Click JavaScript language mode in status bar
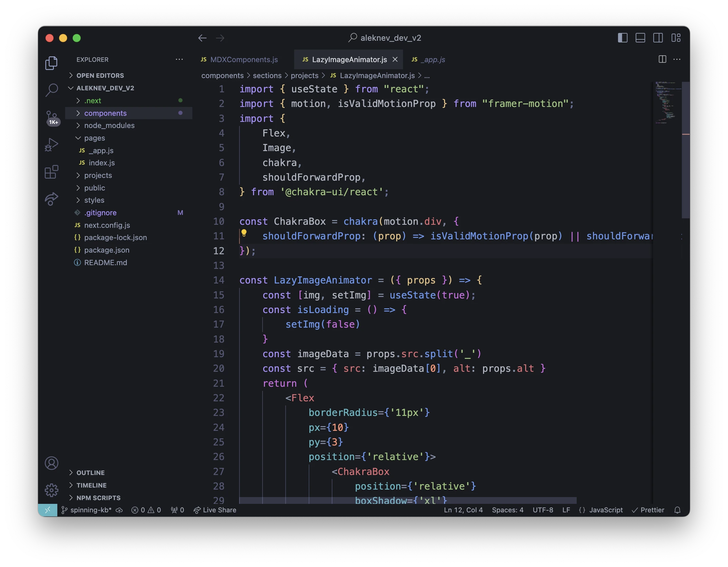The height and width of the screenshot is (567, 728). (606, 510)
